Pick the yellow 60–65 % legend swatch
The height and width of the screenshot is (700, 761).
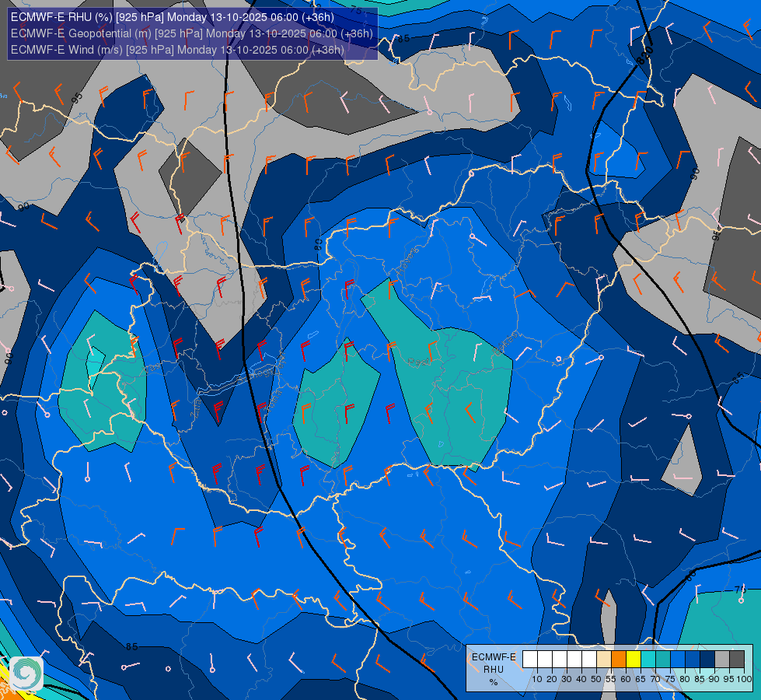coord(634,659)
